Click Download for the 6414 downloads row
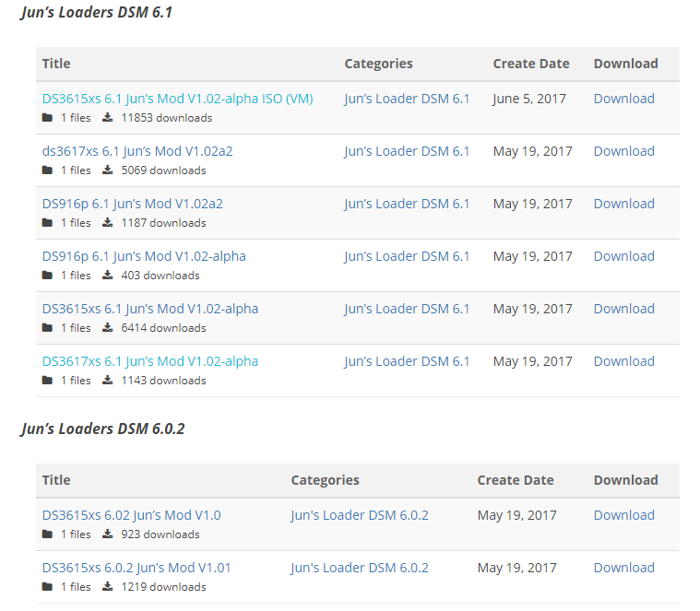 click(x=624, y=309)
